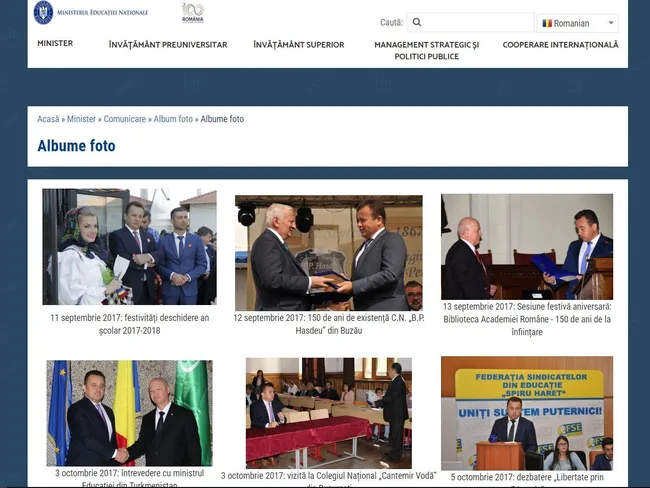Open the Învățământ Superior menu
The width and height of the screenshot is (650, 488).
click(x=299, y=44)
